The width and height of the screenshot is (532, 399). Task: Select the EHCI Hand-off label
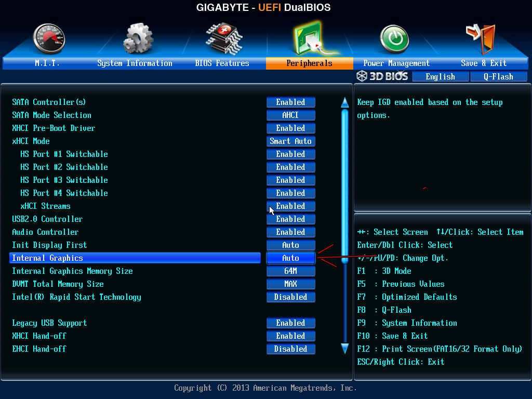[39, 349]
